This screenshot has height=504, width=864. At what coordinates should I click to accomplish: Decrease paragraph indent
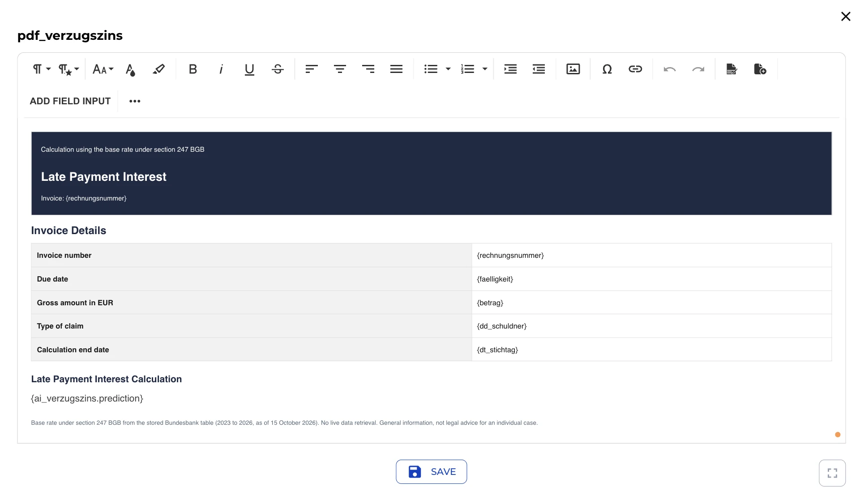click(x=539, y=69)
